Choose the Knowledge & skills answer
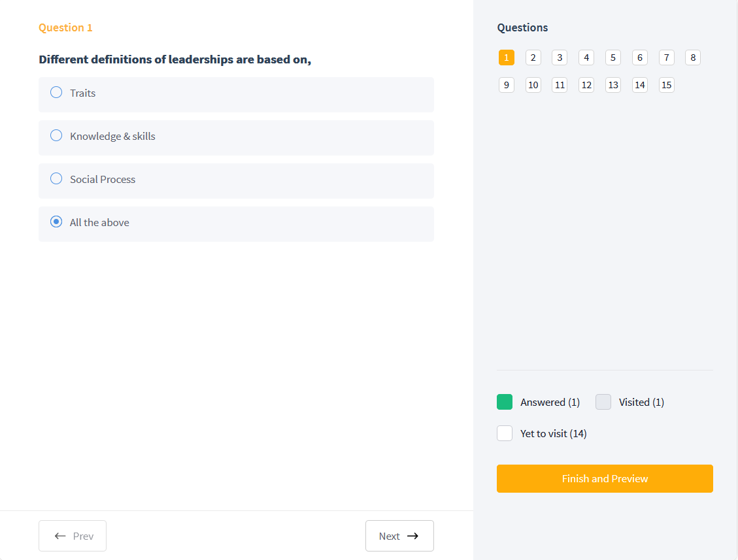 (x=56, y=136)
